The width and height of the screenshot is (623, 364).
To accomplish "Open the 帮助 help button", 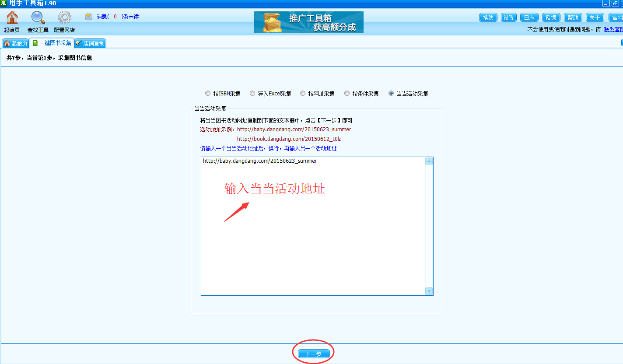I will point(573,17).
